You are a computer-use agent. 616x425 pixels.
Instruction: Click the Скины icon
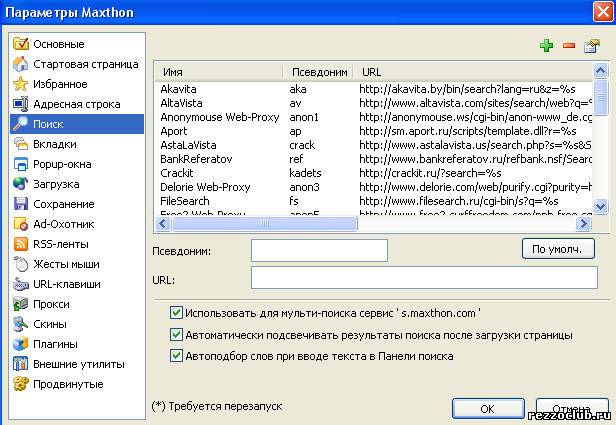coord(21,324)
